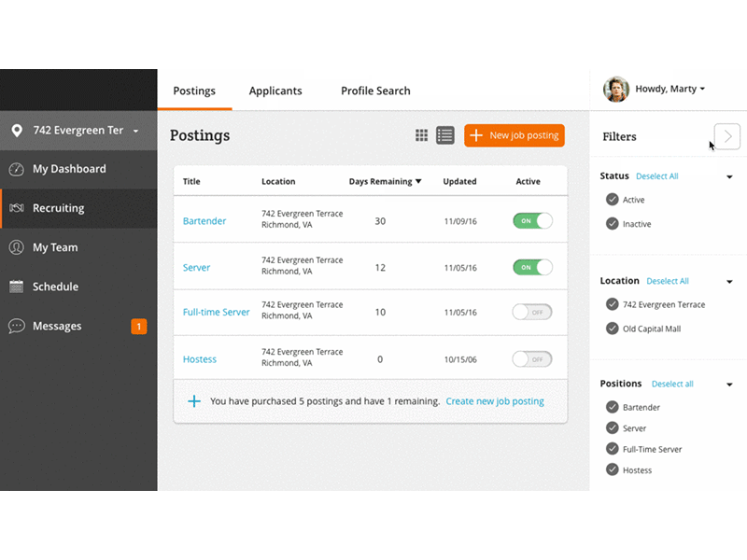
Task: Click Marty's profile avatar photo
Action: [x=616, y=89]
